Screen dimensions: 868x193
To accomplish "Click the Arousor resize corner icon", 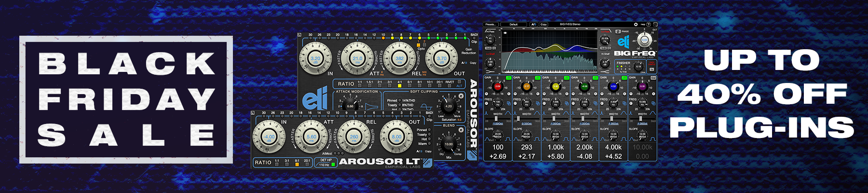I will 300,35.
